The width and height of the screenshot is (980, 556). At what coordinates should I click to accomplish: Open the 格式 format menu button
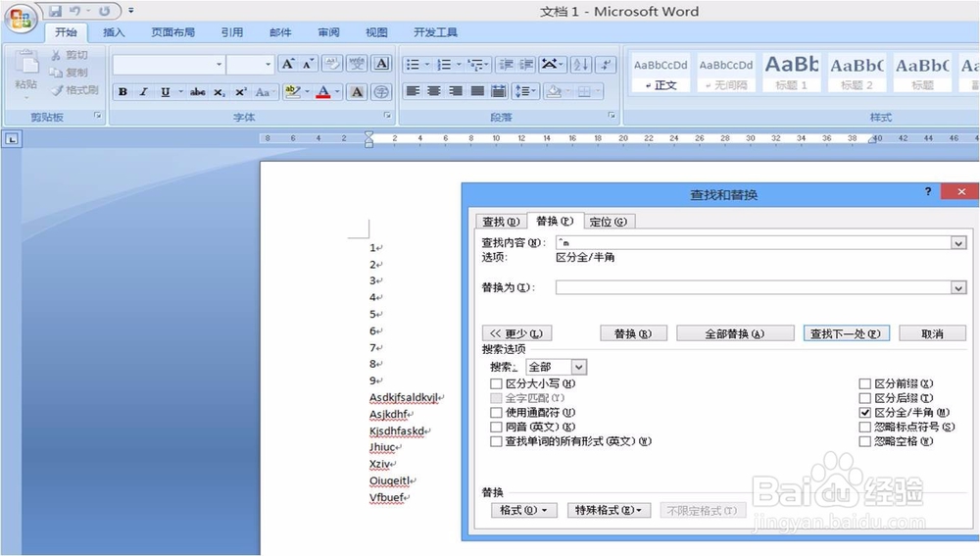point(523,510)
